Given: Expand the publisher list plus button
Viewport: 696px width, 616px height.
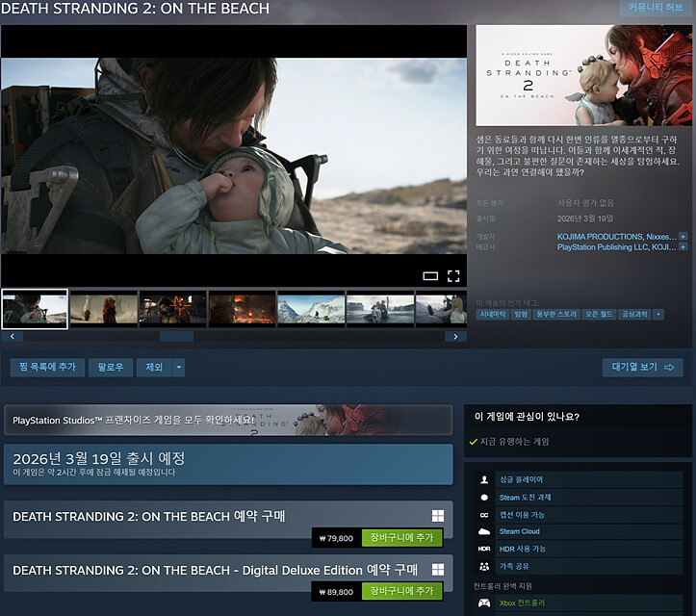Looking at the screenshot, I should coord(683,246).
